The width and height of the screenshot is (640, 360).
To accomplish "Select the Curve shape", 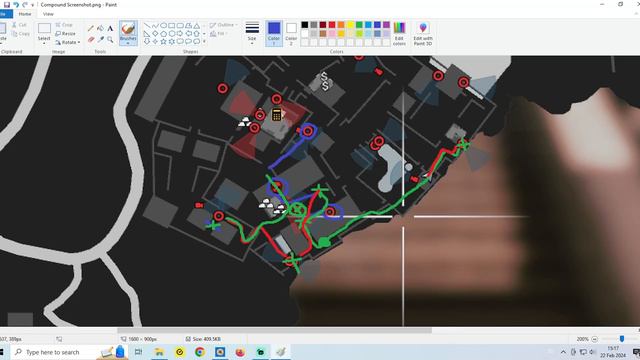I will [155, 25].
